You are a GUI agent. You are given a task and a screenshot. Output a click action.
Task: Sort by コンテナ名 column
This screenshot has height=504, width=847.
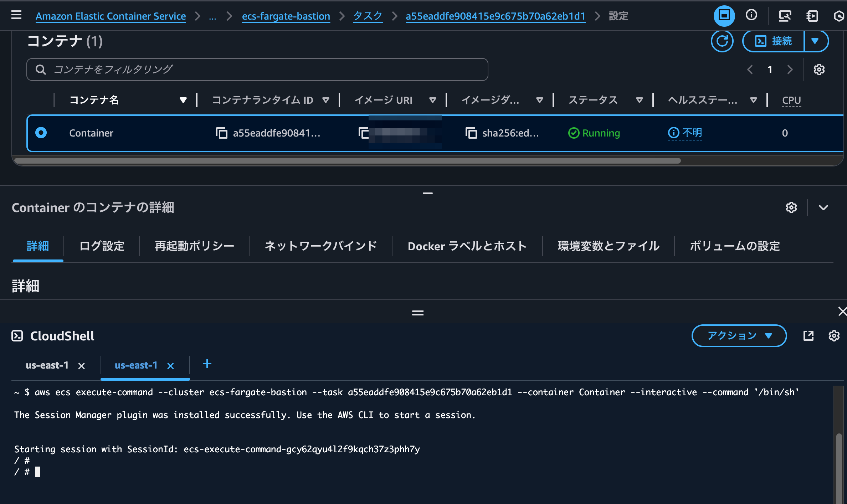[x=183, y=100]
